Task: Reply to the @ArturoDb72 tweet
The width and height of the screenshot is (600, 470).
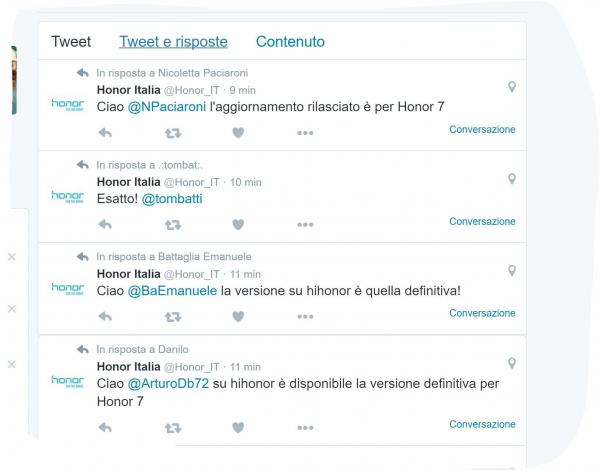Action: click(x=105, y=427)
